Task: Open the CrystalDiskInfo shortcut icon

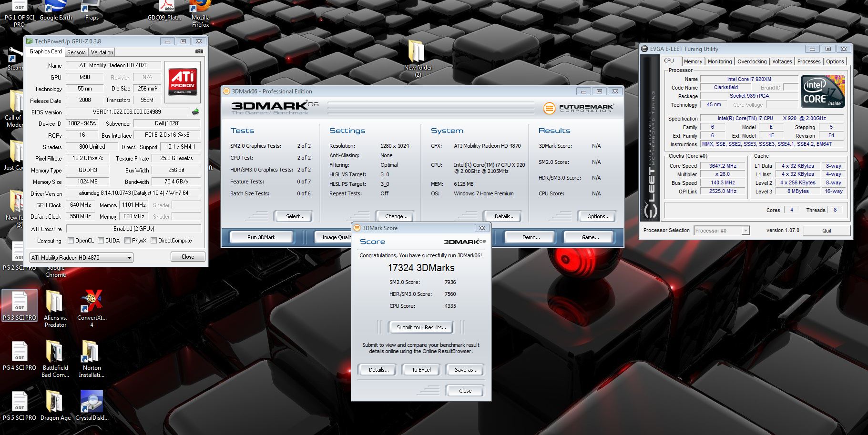Action: [x=92, y=406]
